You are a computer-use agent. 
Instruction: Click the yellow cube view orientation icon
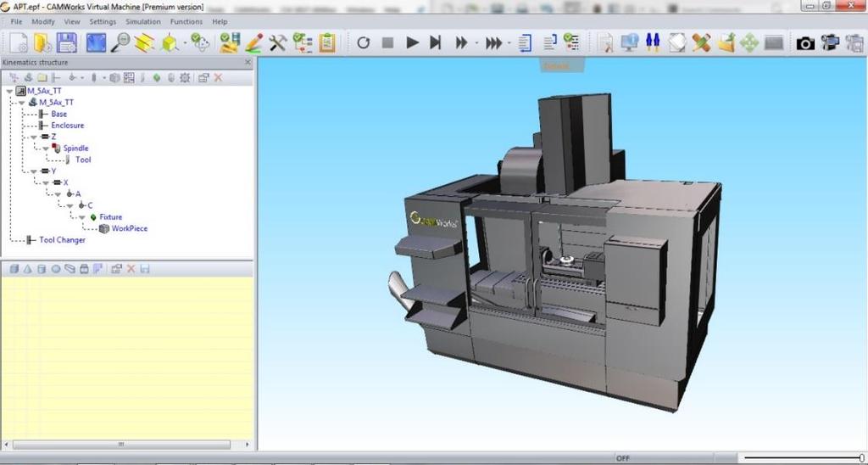[170, 42]
